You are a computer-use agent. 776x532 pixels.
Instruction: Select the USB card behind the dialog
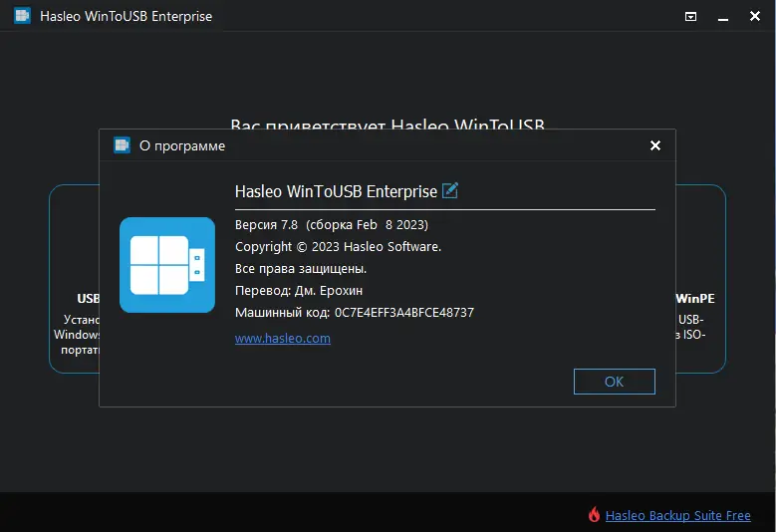tap(75, 299)
